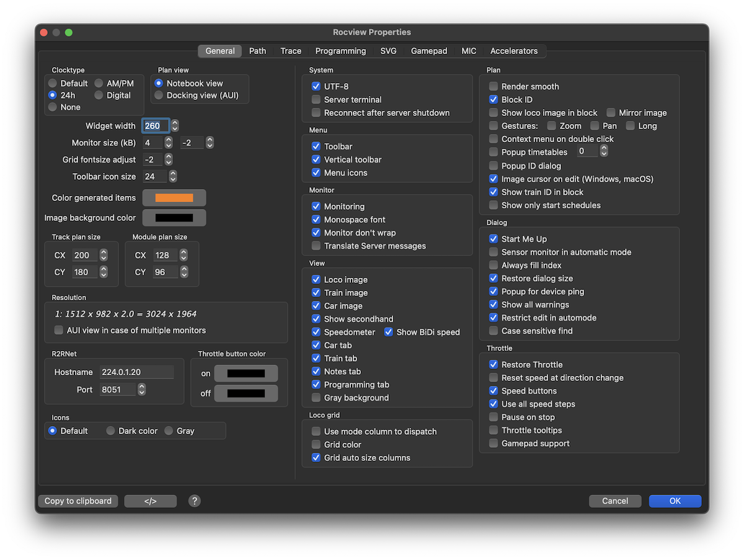Switch to the Accelerators tab

513,51
